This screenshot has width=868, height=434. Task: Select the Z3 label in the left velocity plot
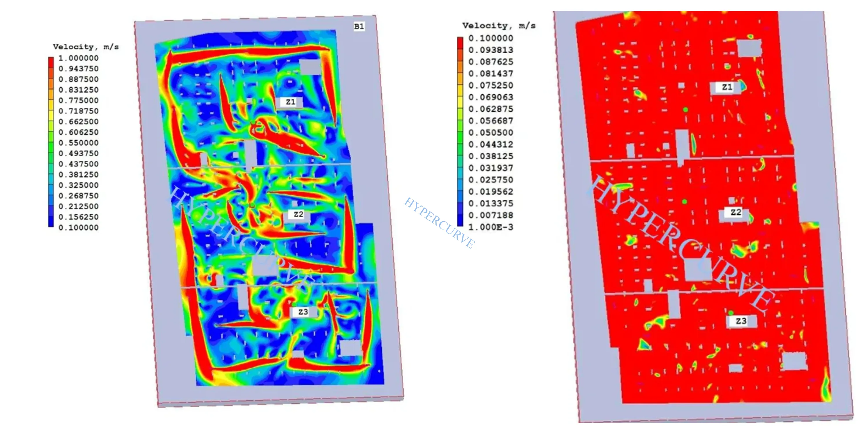[x=303, y=312]
